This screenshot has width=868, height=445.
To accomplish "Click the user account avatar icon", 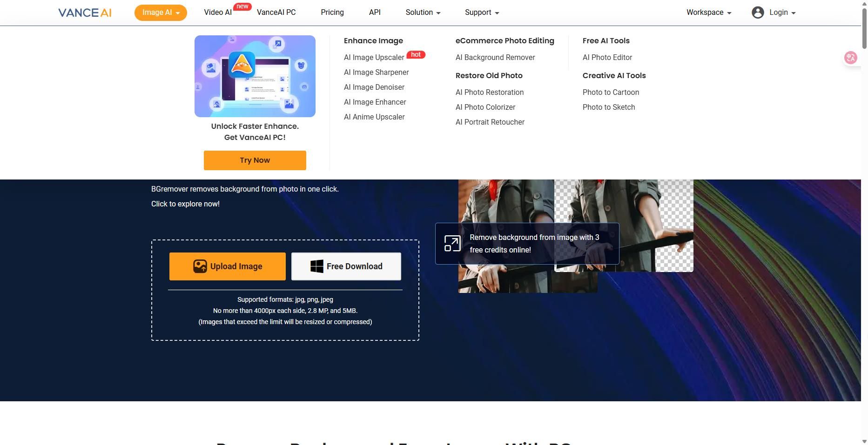I will coord(758,13).
